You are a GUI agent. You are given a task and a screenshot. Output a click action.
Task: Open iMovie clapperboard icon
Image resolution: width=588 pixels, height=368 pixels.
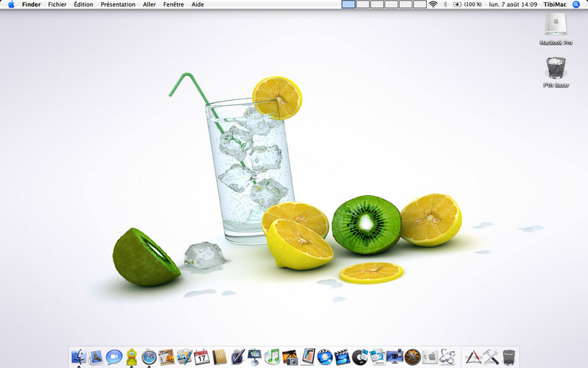tap(342, 357)
